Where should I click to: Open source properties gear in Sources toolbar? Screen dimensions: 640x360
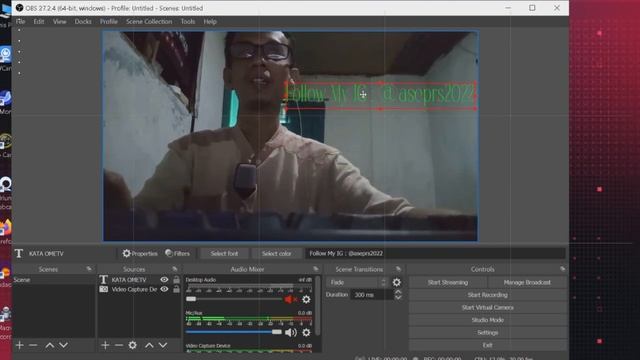[x=133, y=345]
